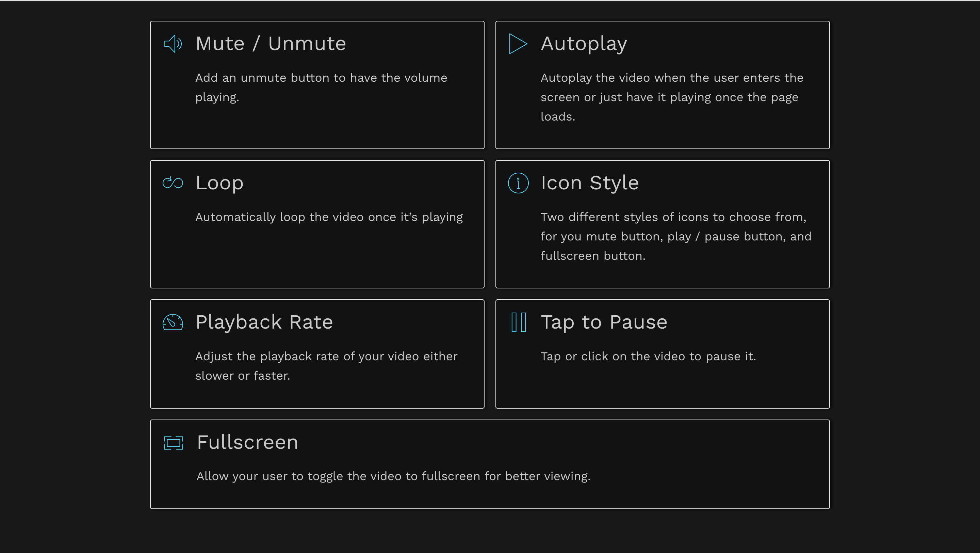Click the speaker icon beside Mute / Unmute
The height and width of the screenshot is (553, 980).
tap(173, 44)
